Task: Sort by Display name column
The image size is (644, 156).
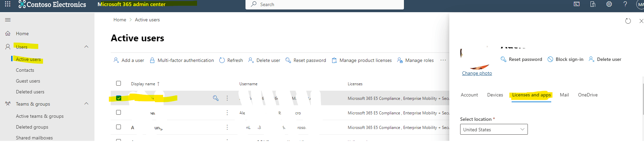Action: pyautogui.click(x=145, y=84)
